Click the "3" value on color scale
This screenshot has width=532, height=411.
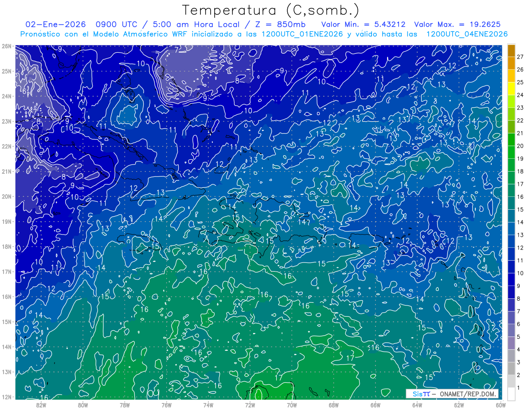(x=518, y=362)
